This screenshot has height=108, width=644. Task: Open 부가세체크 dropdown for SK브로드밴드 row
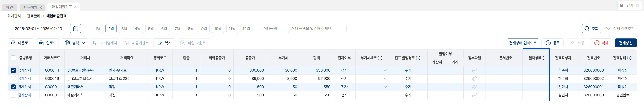385,70
